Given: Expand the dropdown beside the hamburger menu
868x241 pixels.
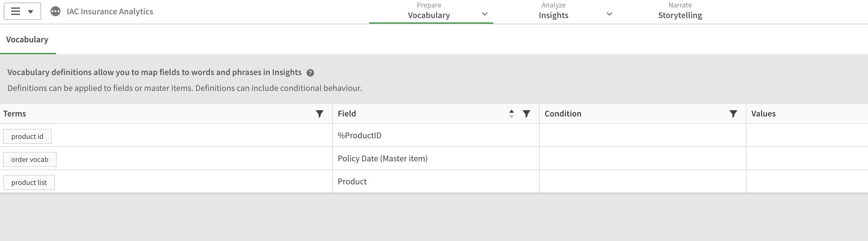Looking at the screenshot, I should (31, 11).
